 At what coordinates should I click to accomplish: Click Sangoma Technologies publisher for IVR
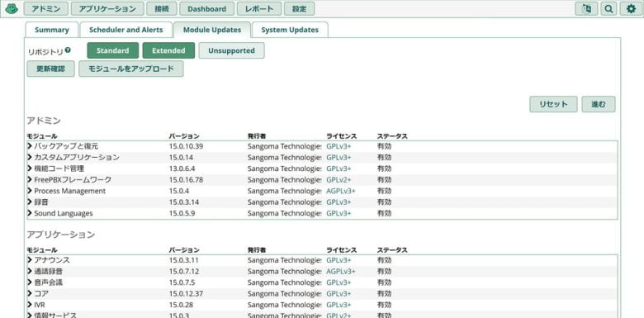coord(284,305)
